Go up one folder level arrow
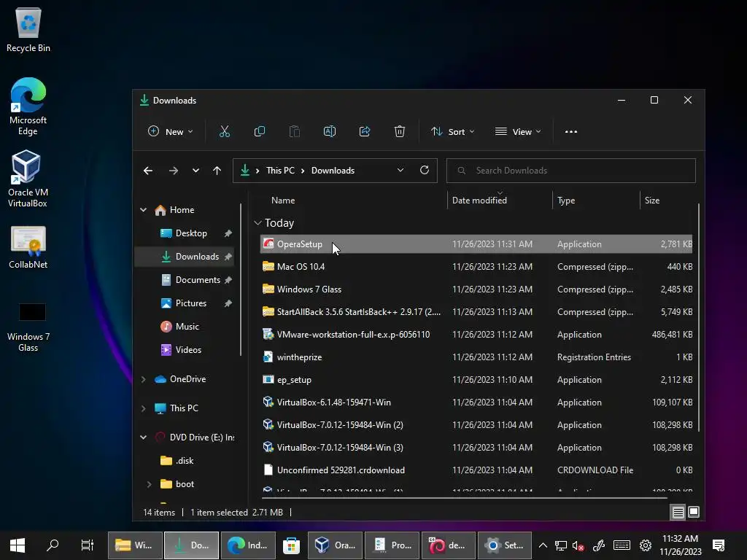The image size is (747, 560). [217, 171]
